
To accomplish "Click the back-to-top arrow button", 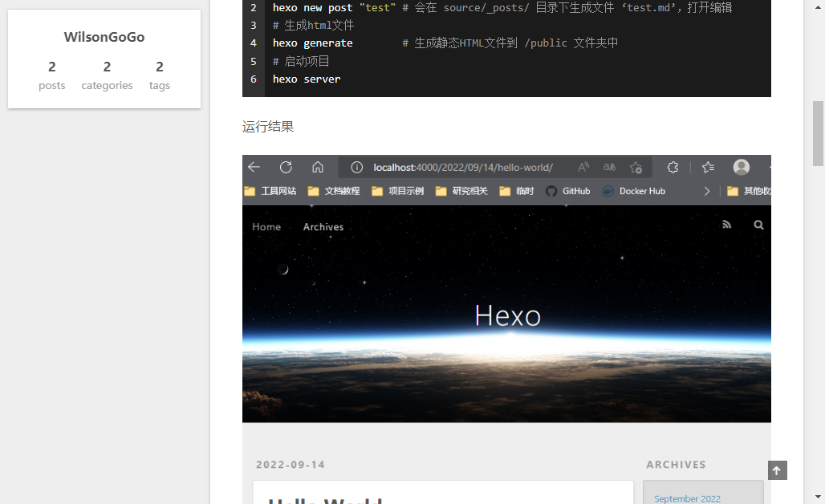I will pos(777,470).
